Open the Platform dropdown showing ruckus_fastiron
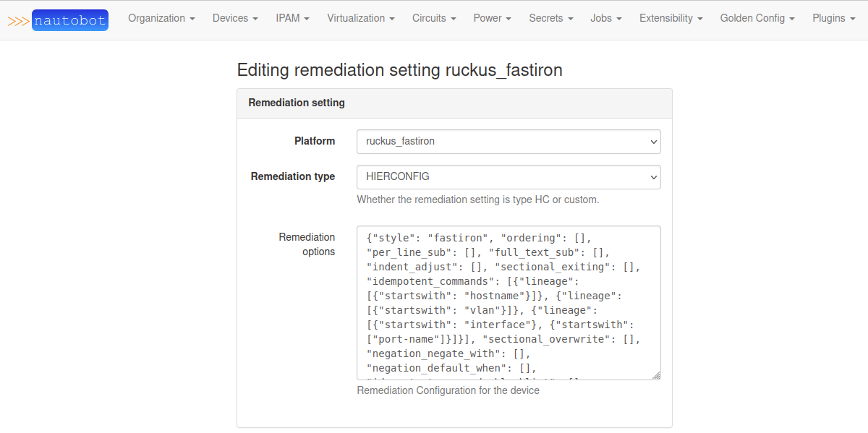 509,142
